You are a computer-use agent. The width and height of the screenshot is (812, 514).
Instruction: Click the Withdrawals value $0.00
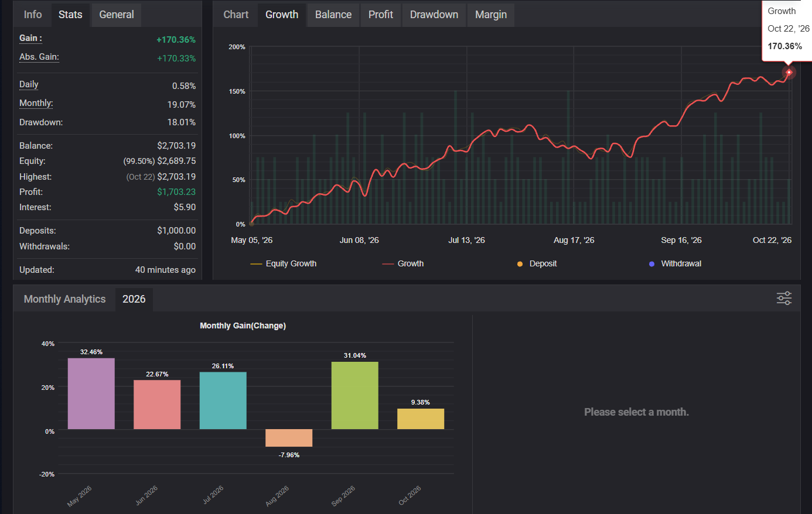(x=185, y=246)
